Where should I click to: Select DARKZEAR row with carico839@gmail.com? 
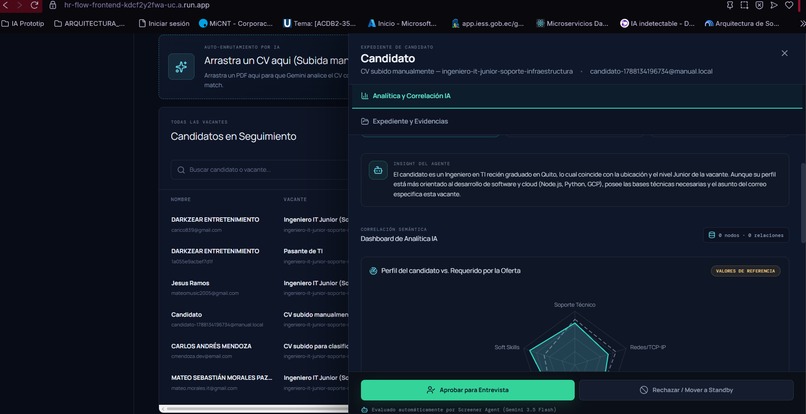click(x=254, y=224)
